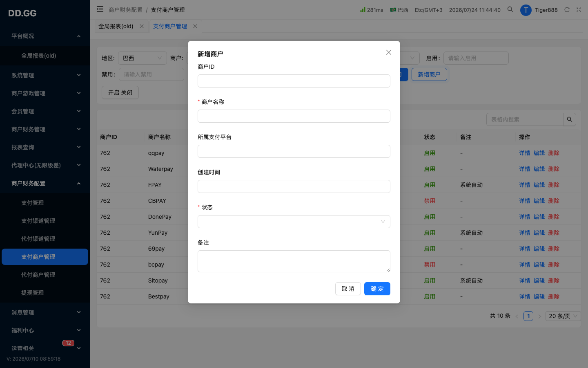Viewport: 588px width, 368px height.
Task: Click the table search magnifier button
Action: click(570, 119)
